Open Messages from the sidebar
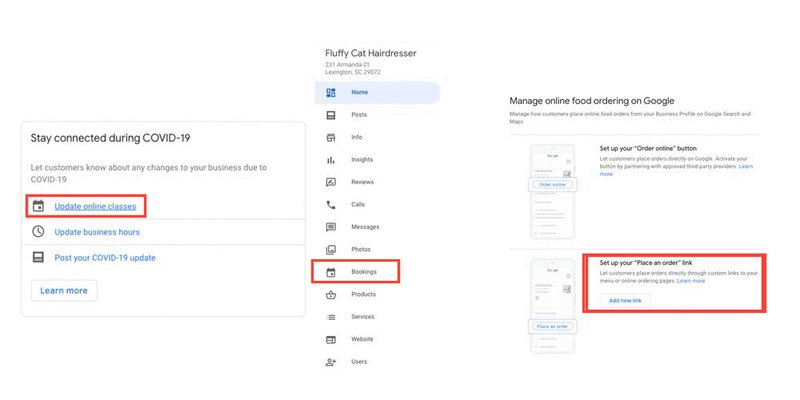 (365, 227)
